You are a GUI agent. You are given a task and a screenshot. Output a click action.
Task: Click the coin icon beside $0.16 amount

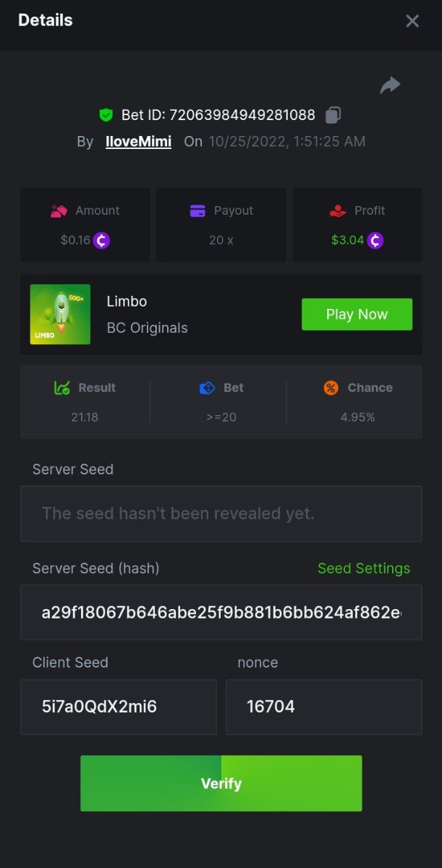102,240
